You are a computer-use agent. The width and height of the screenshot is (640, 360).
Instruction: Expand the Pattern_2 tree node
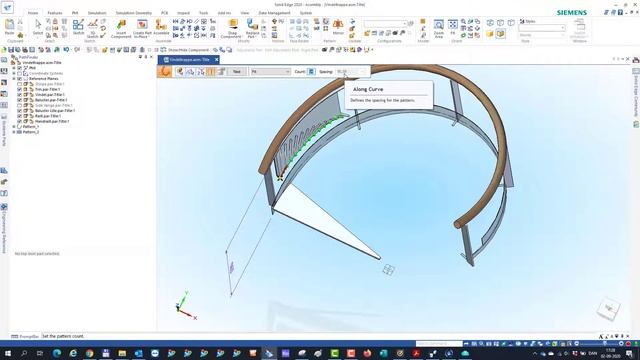[14, 132]
